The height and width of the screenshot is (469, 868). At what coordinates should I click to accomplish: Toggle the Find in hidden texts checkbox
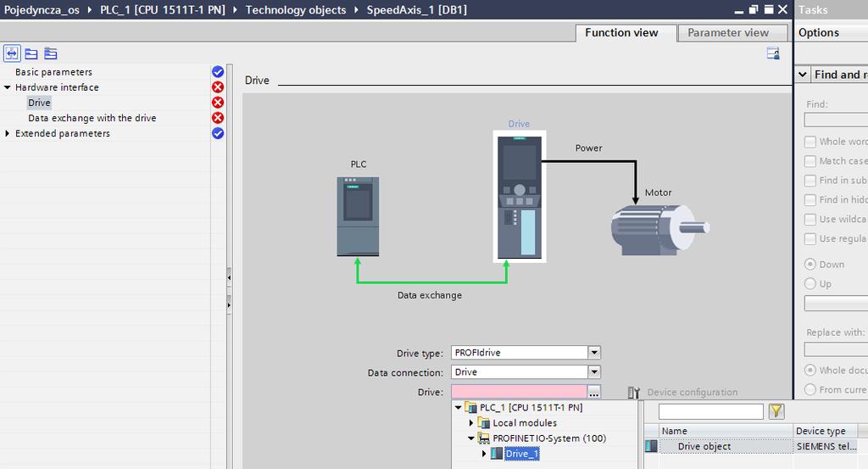tap(810, 200)
